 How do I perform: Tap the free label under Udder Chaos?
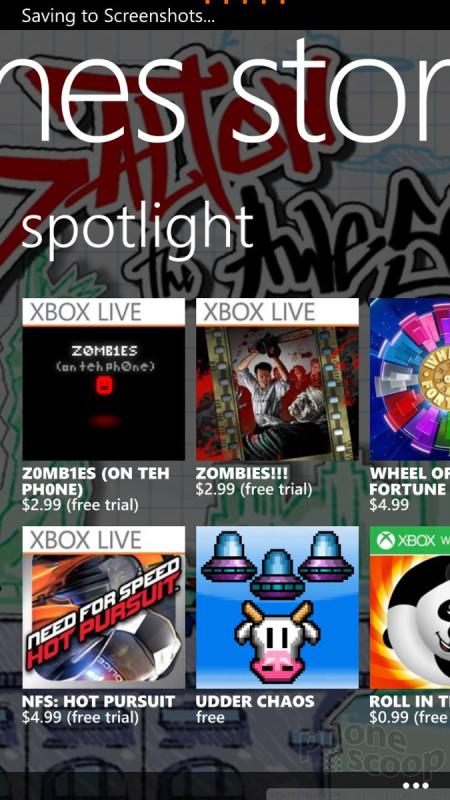[x=210, y=717]
